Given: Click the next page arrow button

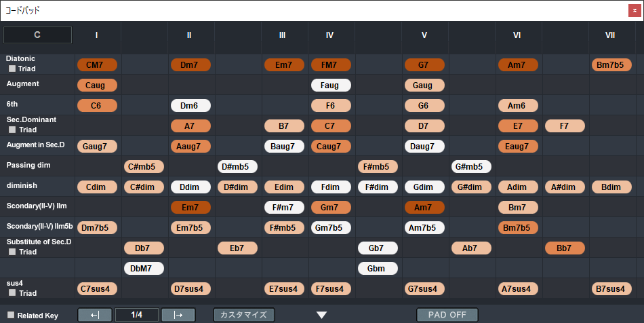Looking at the screenshot, I should point(178,315).
